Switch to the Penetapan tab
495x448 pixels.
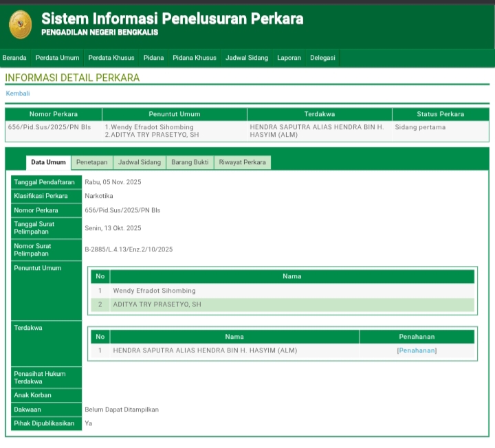pyautogui.click(x=91, y=162)
